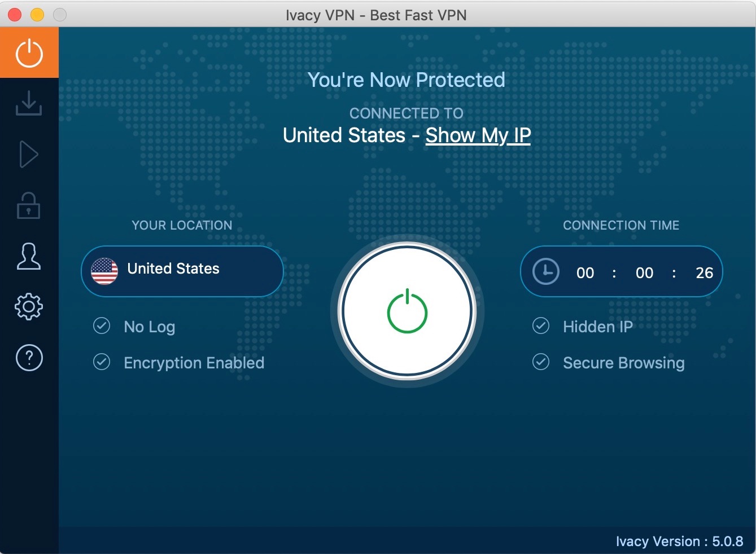Minimize the Ivacy VPN window
This screenshot has width=756, height=554.
click(x=37, y=15)
